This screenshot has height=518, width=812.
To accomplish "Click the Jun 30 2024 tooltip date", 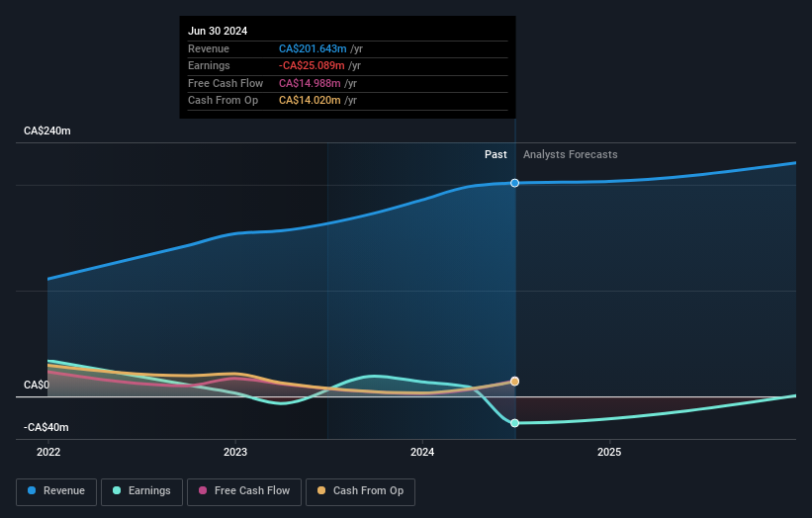I will point(218,31).
